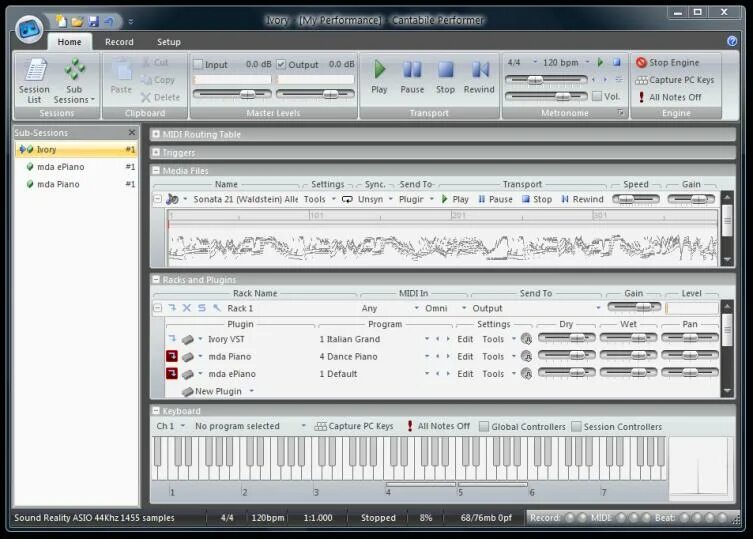The height and width of the screenshot is (539, 753).
Task: Click keyboard panel Capture PC Keys
Action: [354, 426]
